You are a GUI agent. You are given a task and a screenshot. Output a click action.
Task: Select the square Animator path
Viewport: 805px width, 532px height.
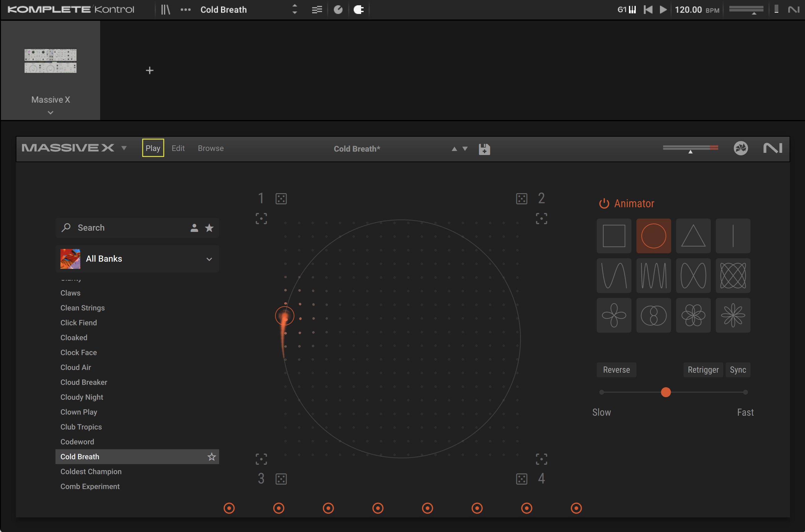tap(614, 236)
